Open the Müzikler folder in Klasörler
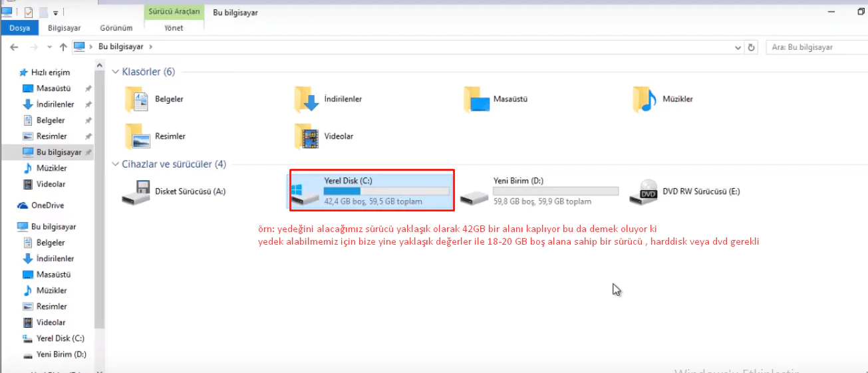 pos(664,99)
